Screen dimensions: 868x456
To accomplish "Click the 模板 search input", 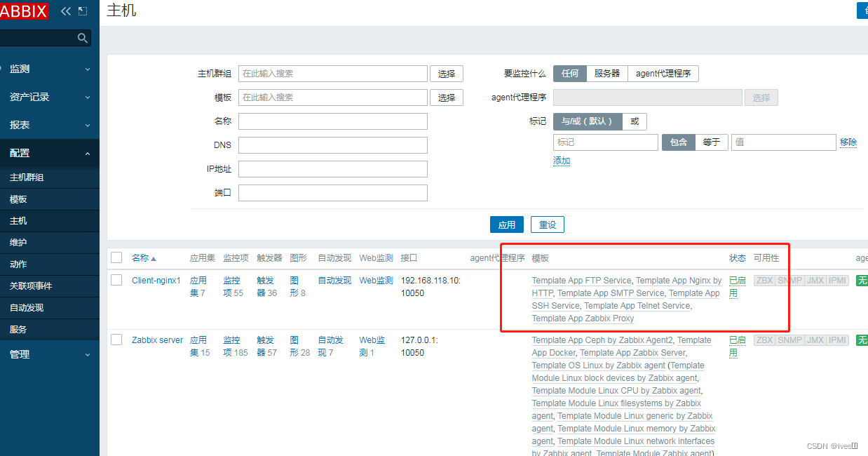I will [x=333, y=98].
